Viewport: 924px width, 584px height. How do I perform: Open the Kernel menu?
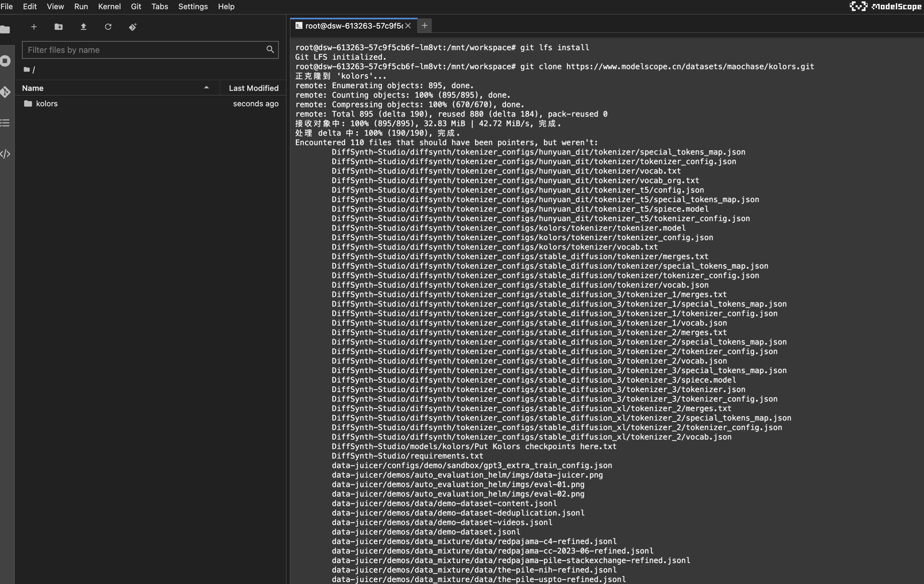click(109, 7)
